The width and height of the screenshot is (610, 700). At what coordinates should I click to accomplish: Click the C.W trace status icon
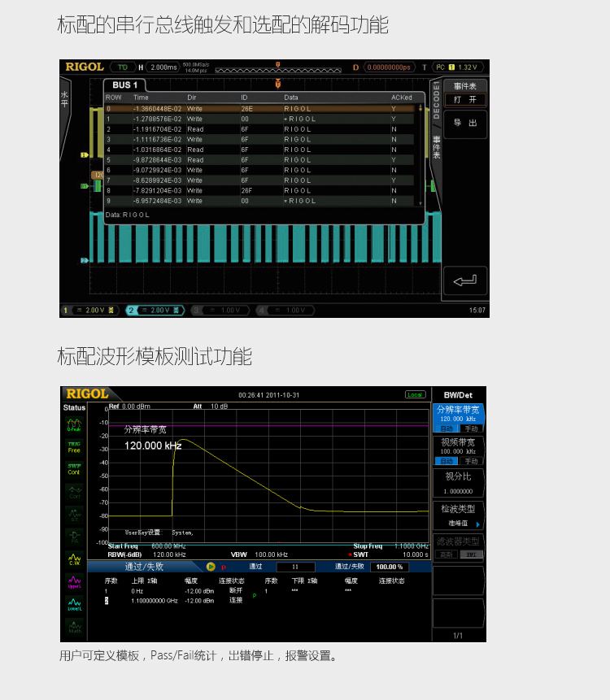coord(74,559)
